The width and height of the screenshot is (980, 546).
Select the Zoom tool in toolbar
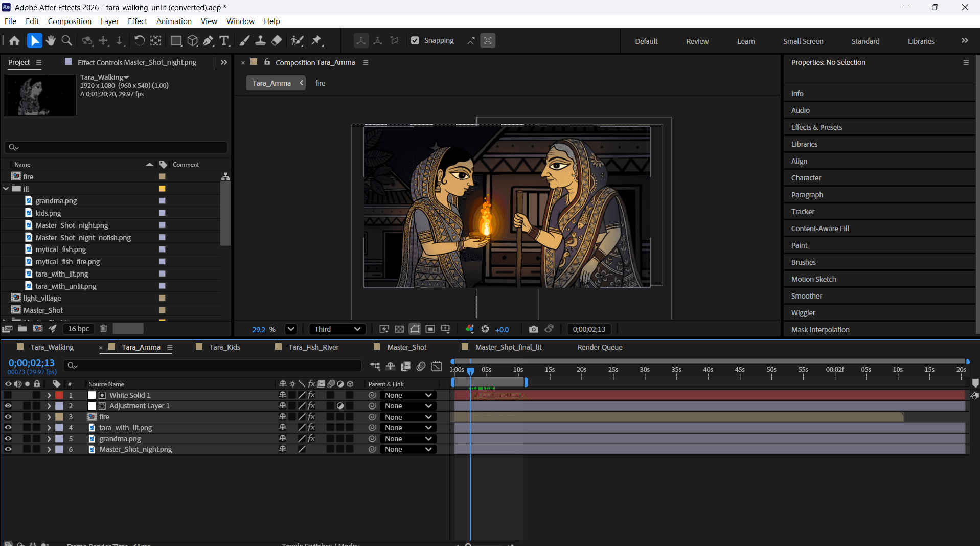66,41
